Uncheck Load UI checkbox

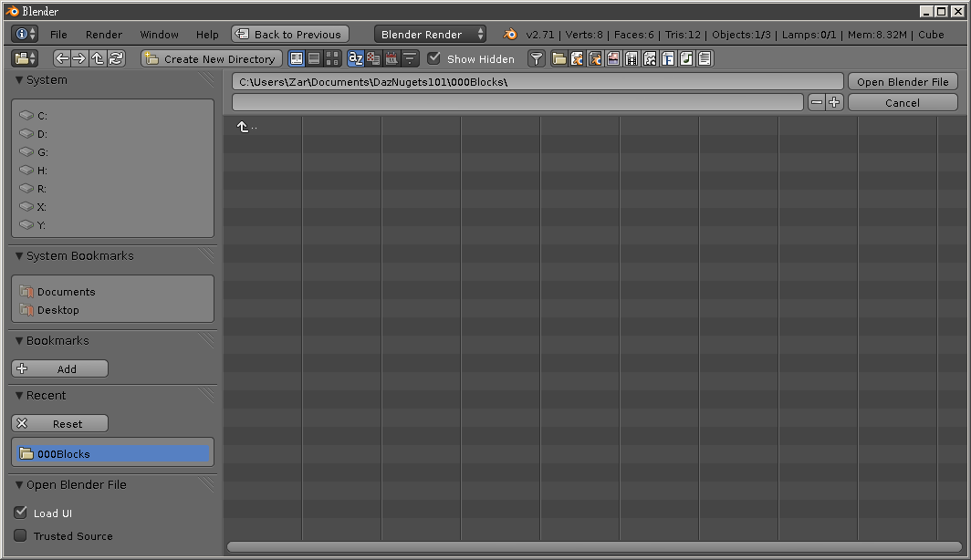(20, 513)
